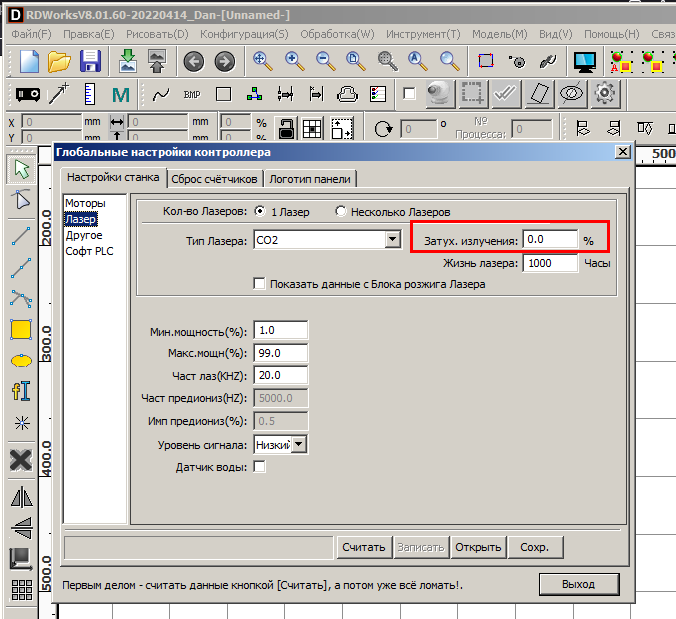Click the Export icon with up arrow
This screenshot has width=676, height=619.
tap(157, 61)
